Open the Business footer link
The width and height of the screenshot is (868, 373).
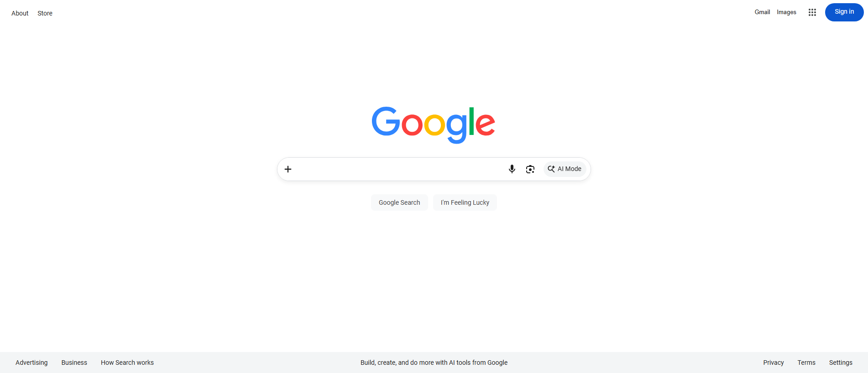[74, 363]
